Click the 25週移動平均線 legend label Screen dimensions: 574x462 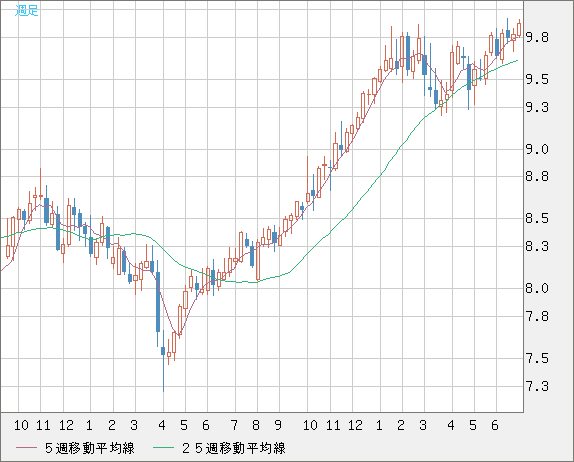click(x=234, y=448)
